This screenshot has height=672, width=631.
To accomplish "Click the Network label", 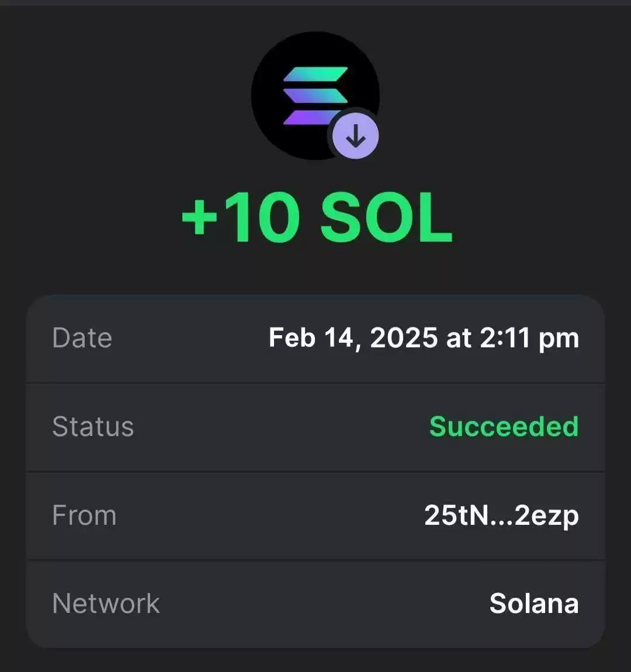I will point(106,604).
